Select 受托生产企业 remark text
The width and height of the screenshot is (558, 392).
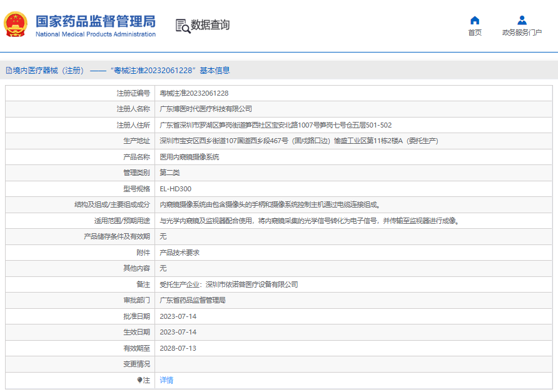point(229,284)
